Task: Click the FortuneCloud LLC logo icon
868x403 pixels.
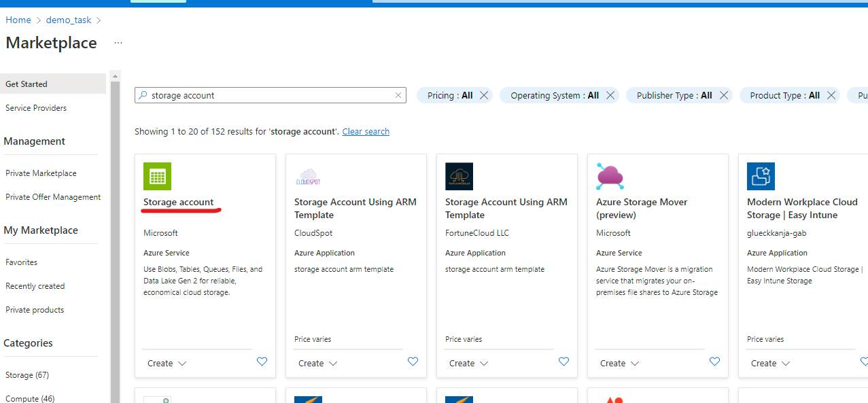Action: point(459,176)
